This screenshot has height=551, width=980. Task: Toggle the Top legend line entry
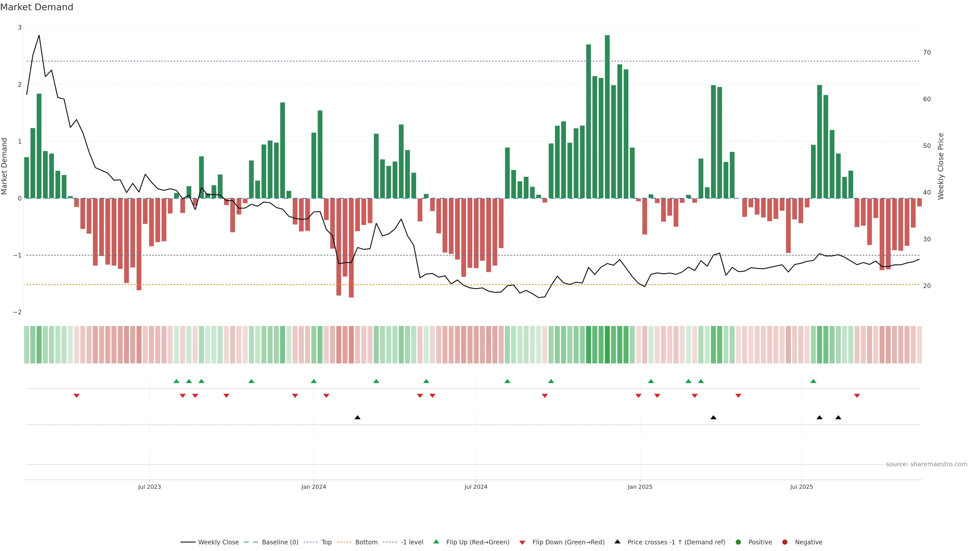[x=326, y=542]
